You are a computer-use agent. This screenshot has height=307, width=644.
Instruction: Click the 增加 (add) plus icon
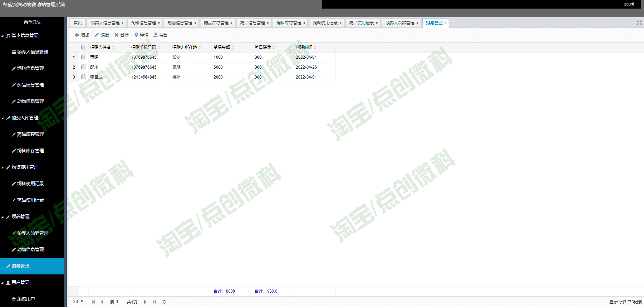(x=77, y=35)
